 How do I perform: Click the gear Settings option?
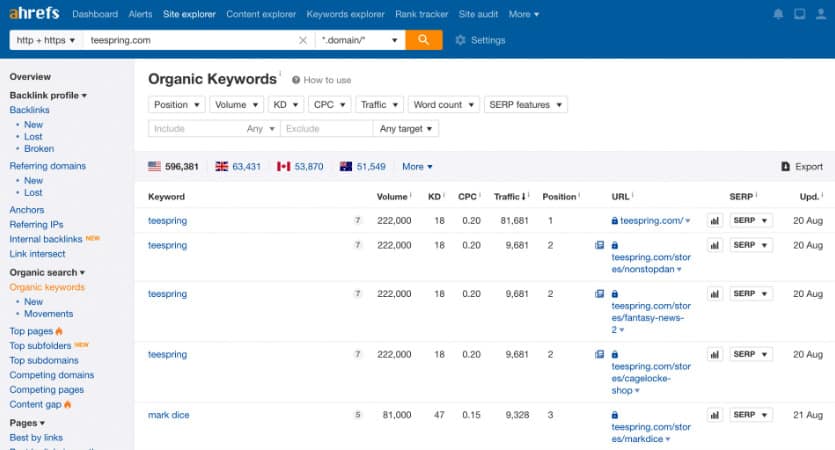click(x=479, y=40)
